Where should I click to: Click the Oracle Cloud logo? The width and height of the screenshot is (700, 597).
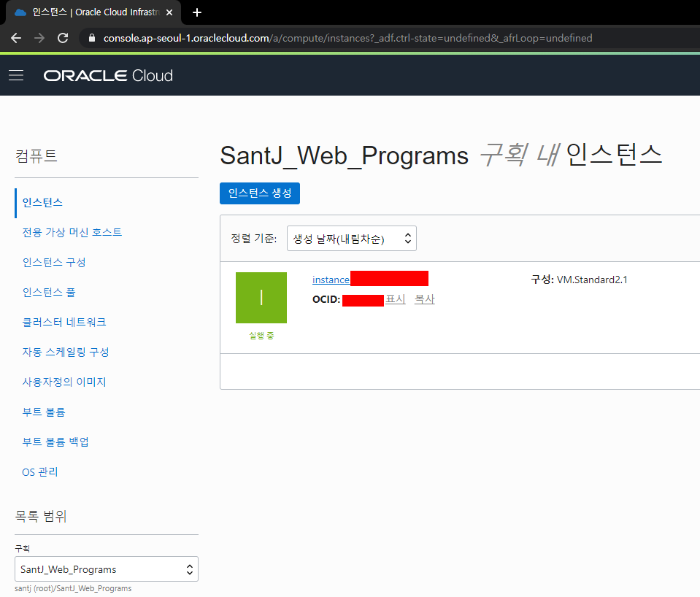pos(108,75)
